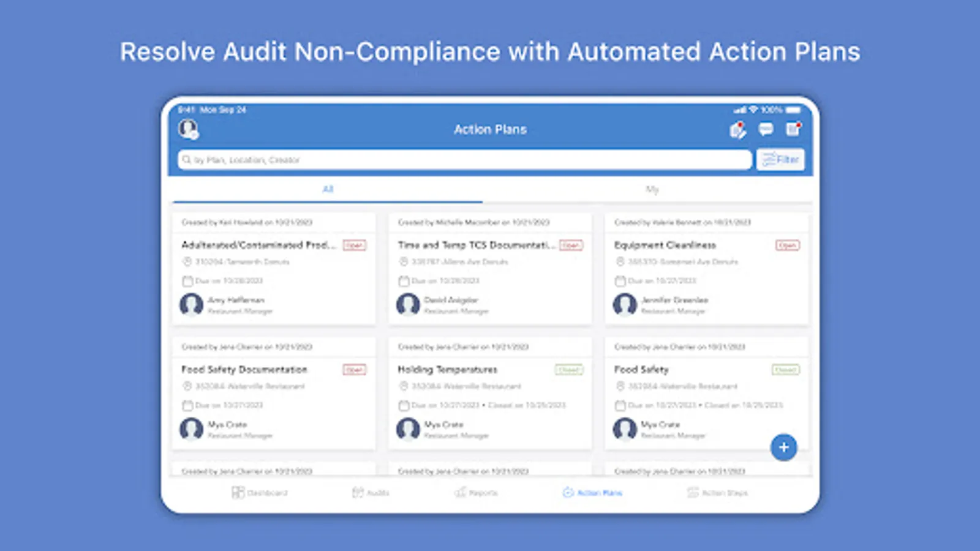Viewport: 980px width, 551px height.
Task: Click Open status badge on Time and Temp card
Action: coord(571,246)
